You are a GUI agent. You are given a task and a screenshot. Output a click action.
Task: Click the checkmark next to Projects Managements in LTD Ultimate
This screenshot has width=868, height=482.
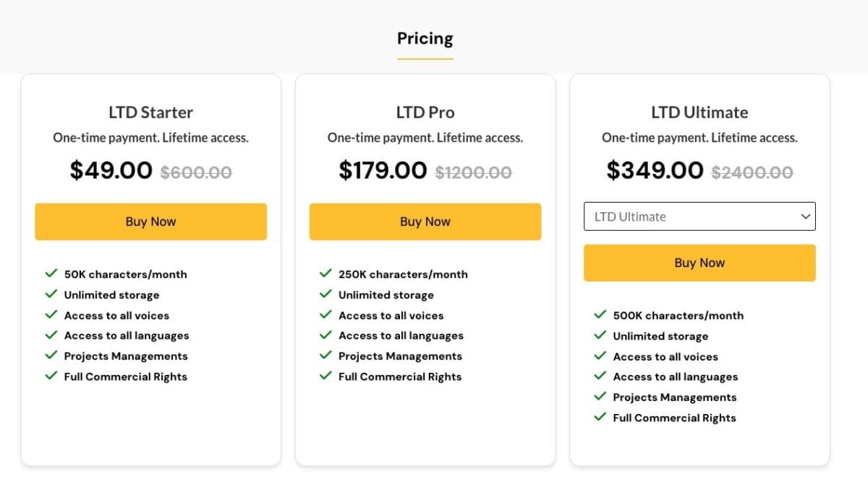click(600, 397)
